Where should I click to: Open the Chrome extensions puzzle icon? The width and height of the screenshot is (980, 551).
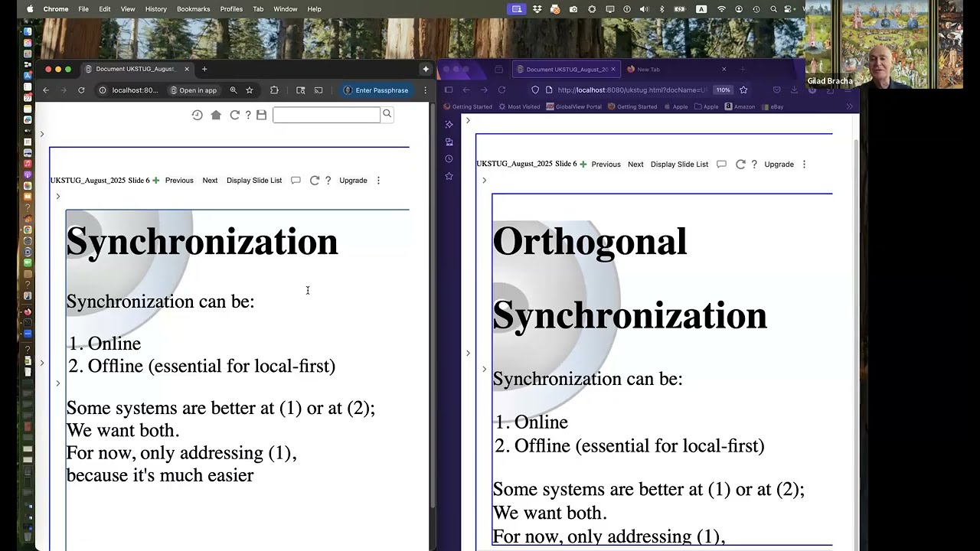(x=274, y=90)
